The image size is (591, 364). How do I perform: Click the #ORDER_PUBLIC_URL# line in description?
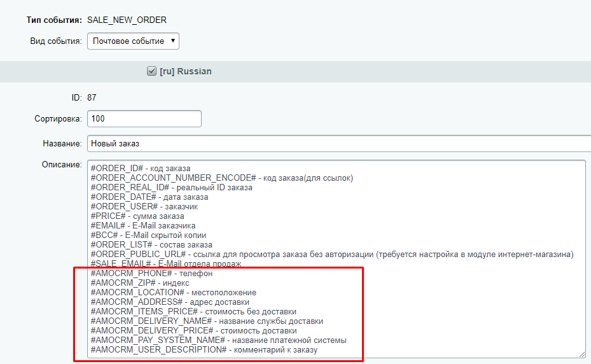click(331, 255)
